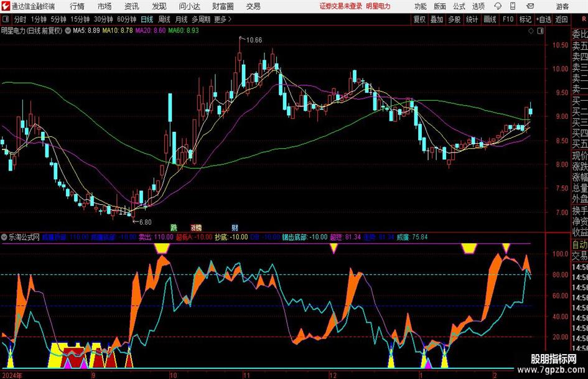The width and height of the screenshot is (588, 379).
Task: Open the 多周期 multi-period view
Action: 201,19
